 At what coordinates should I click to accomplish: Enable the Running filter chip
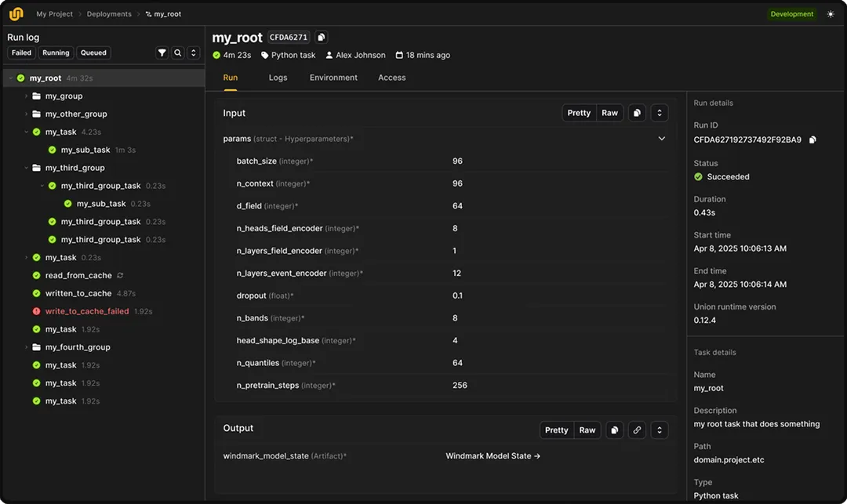(x=55, y=53)
